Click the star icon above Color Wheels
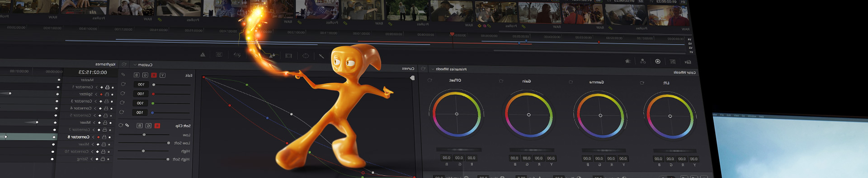Image resolution: width=868 pixels, height=178 pixels. coord(627,61)
